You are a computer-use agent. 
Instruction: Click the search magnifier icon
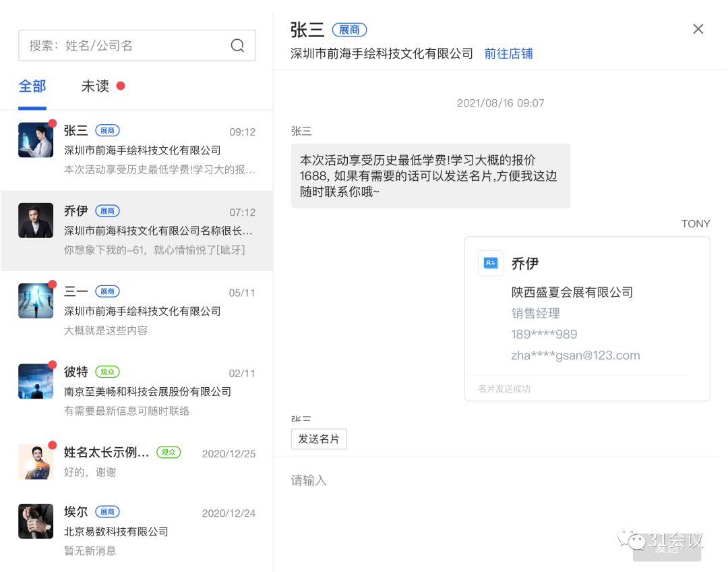pos(237,45)
